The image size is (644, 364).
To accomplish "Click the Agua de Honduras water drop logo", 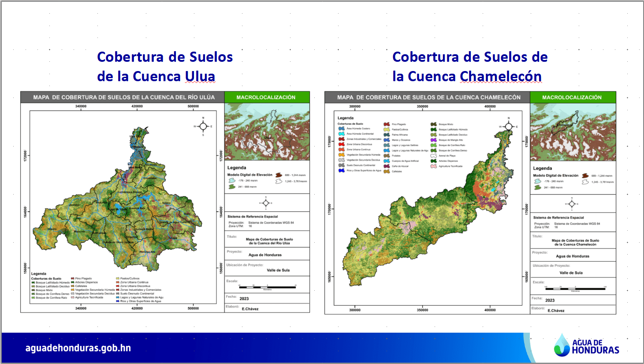I will pyautogui.click(x=562, y=345).
